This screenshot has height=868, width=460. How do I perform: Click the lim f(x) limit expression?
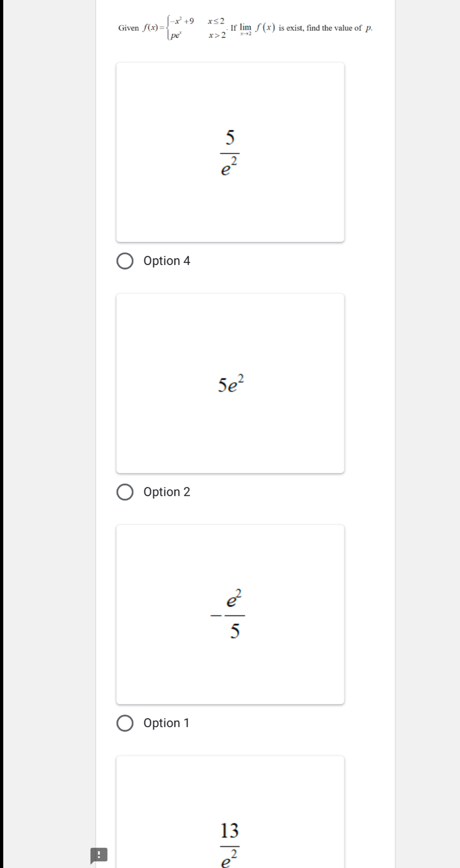coord(257,28)
